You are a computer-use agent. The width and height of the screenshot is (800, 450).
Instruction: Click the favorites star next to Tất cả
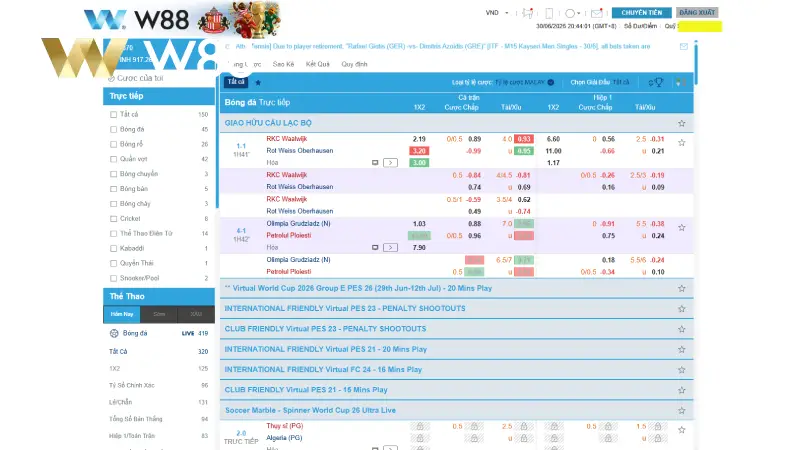pos(258,83)
